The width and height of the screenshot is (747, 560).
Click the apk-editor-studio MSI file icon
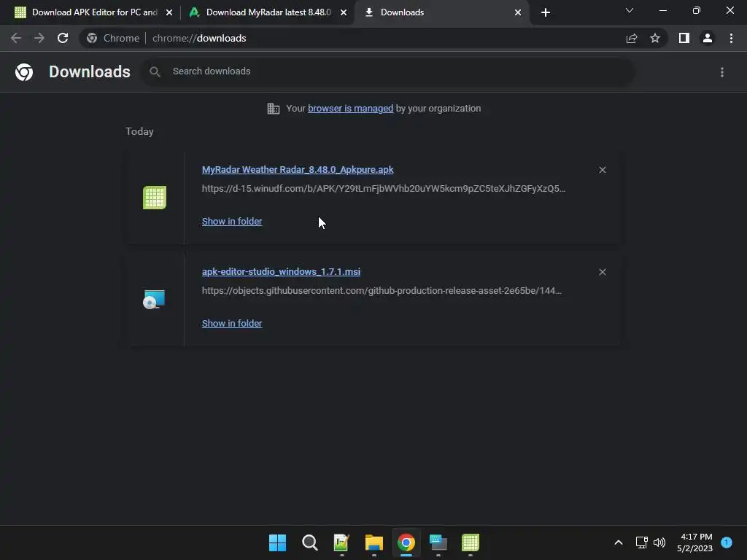(x=155, y=300)
